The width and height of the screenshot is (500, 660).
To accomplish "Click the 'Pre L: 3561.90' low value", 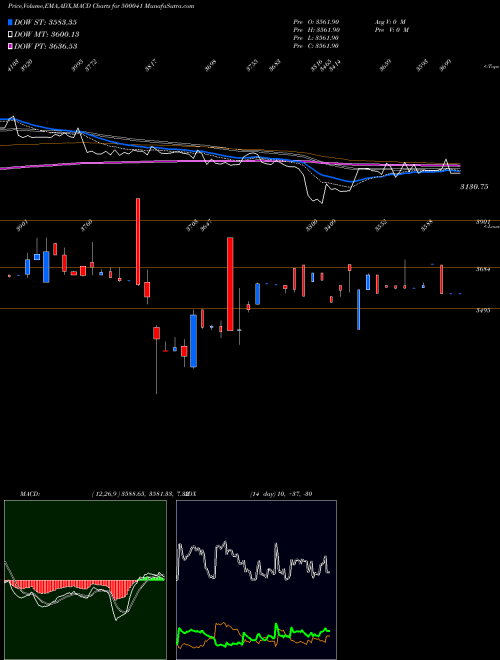I will pos(316,38).
